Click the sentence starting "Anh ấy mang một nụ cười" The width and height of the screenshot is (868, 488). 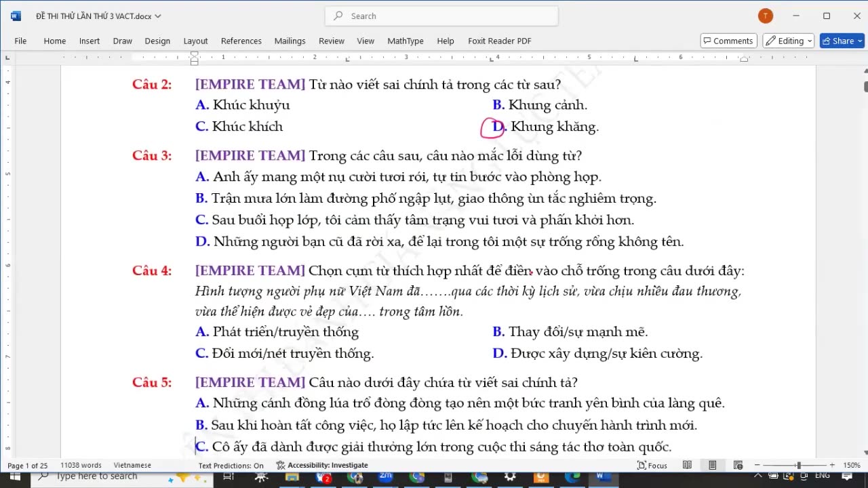click(408, 178)
